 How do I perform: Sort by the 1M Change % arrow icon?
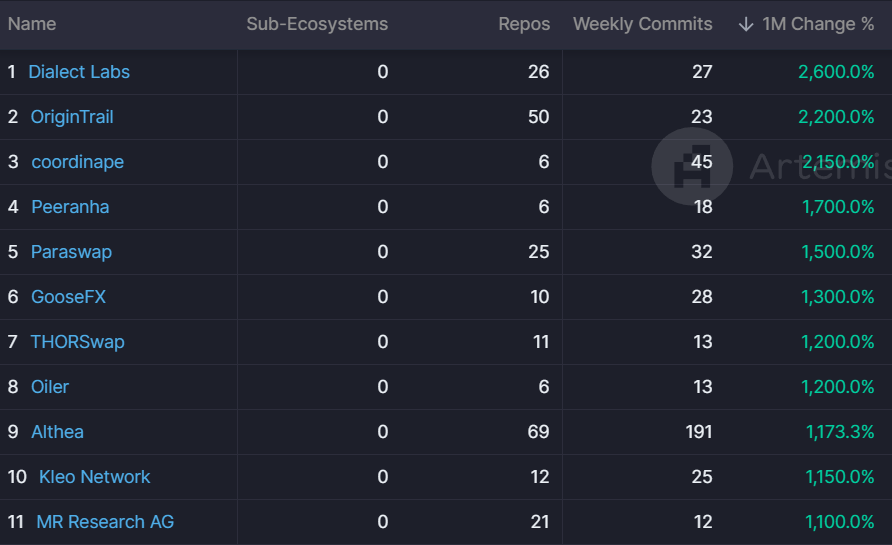click(x=746, y=24)
